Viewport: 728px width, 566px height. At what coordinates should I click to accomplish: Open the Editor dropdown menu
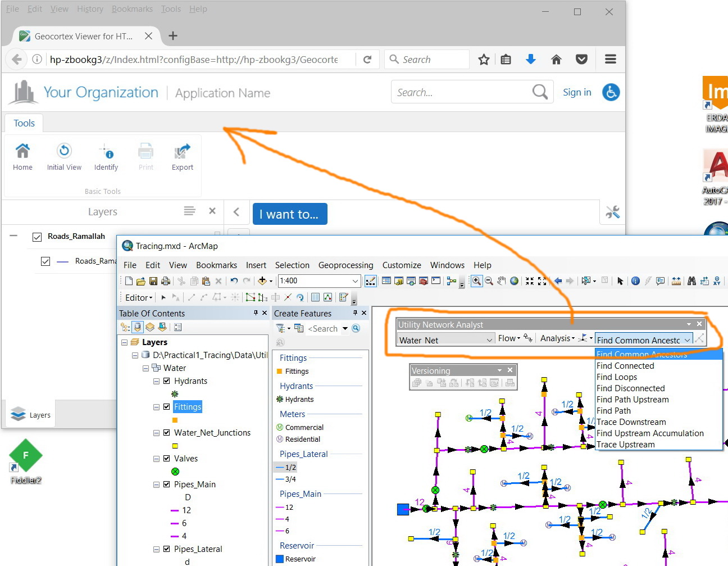pos(139,297)
